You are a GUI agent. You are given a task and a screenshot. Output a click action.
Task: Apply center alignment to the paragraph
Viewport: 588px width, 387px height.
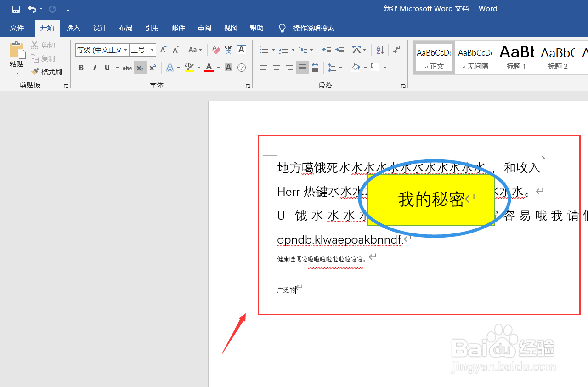click(276, 68)
